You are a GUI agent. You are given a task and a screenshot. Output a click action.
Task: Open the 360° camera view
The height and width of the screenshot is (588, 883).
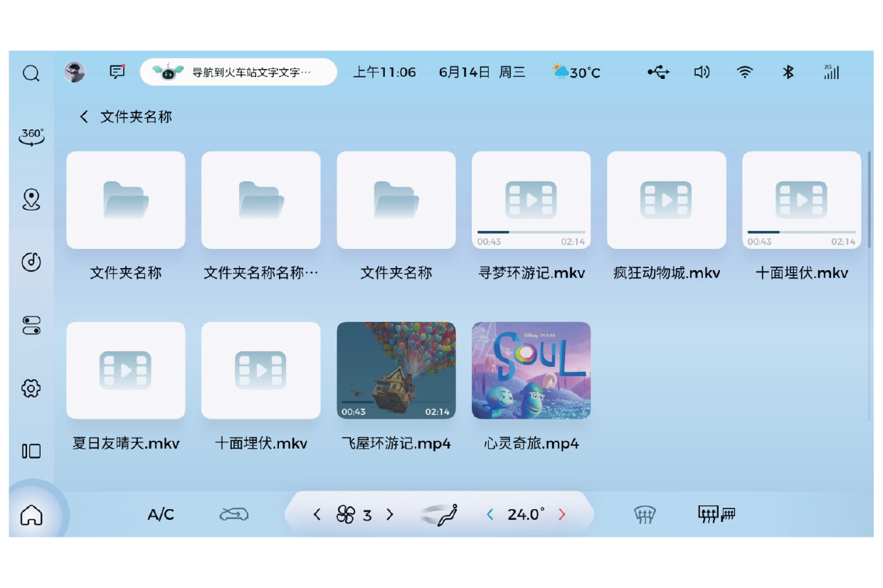(x=31, y=137)
